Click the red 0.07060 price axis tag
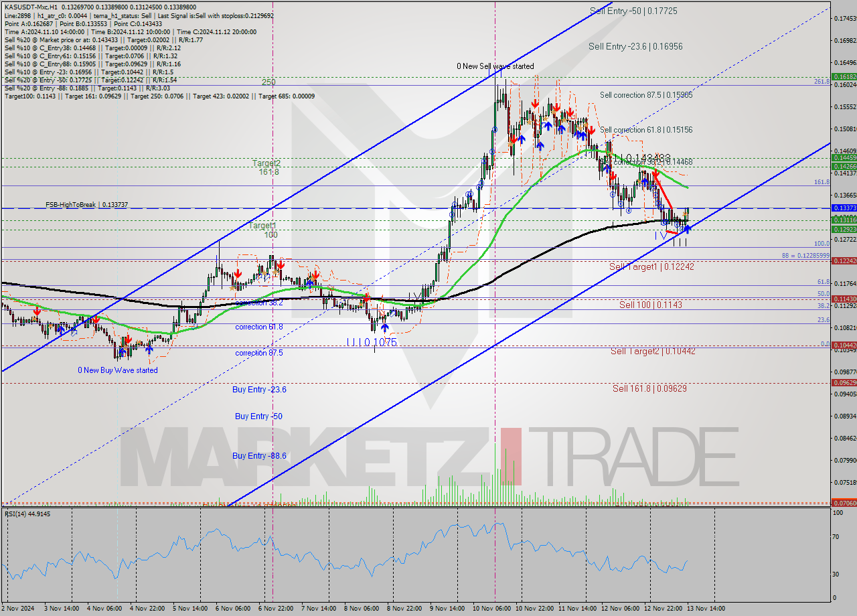Screen dimensions: 857x616 click(844, 502)
